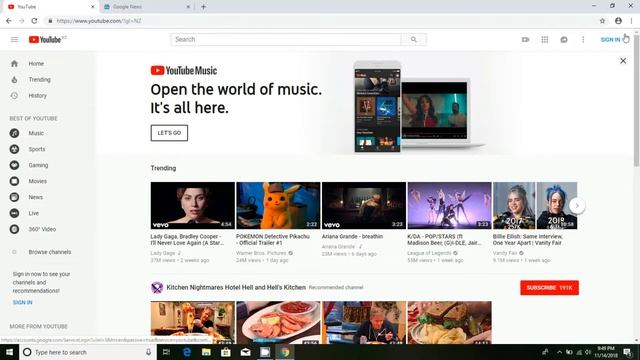Open Task View on taskbar
This screenshot has width=640, height=360.
point(166,352)
